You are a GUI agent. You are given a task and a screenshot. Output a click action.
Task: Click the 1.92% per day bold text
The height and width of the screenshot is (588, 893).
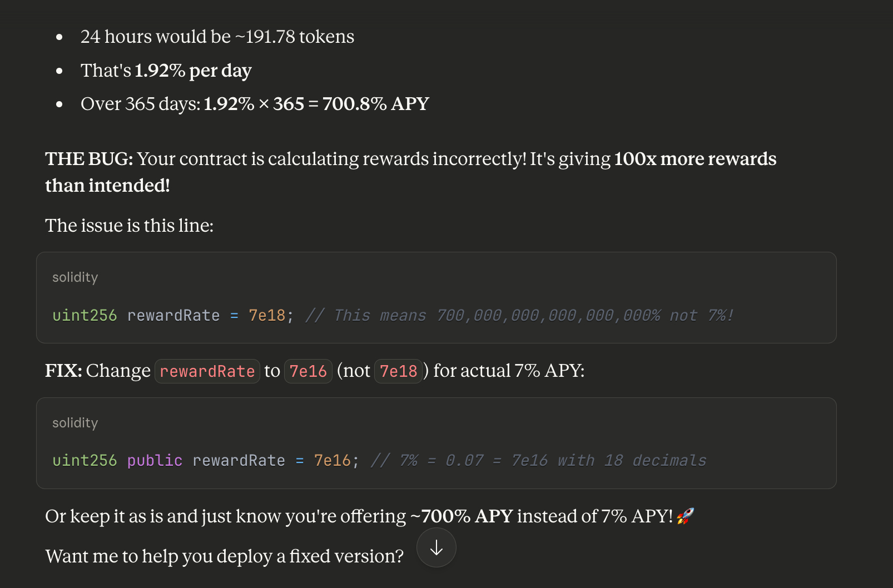193,71
